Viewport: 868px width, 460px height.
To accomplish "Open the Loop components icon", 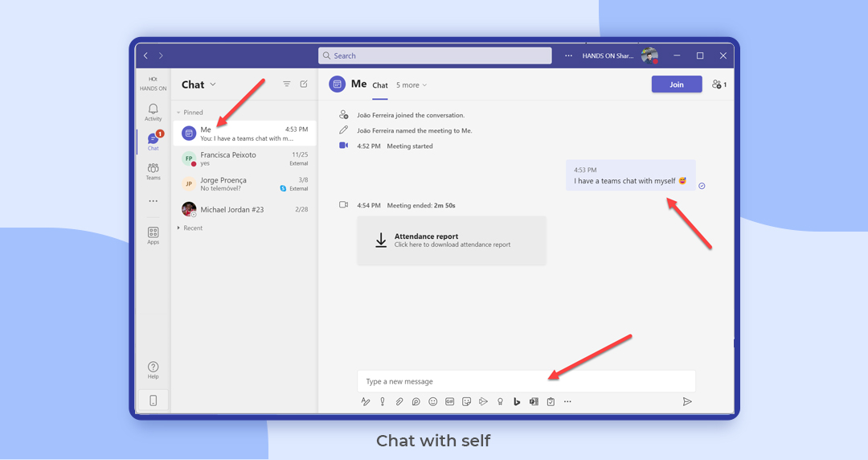I will click(x=416, y=402).
